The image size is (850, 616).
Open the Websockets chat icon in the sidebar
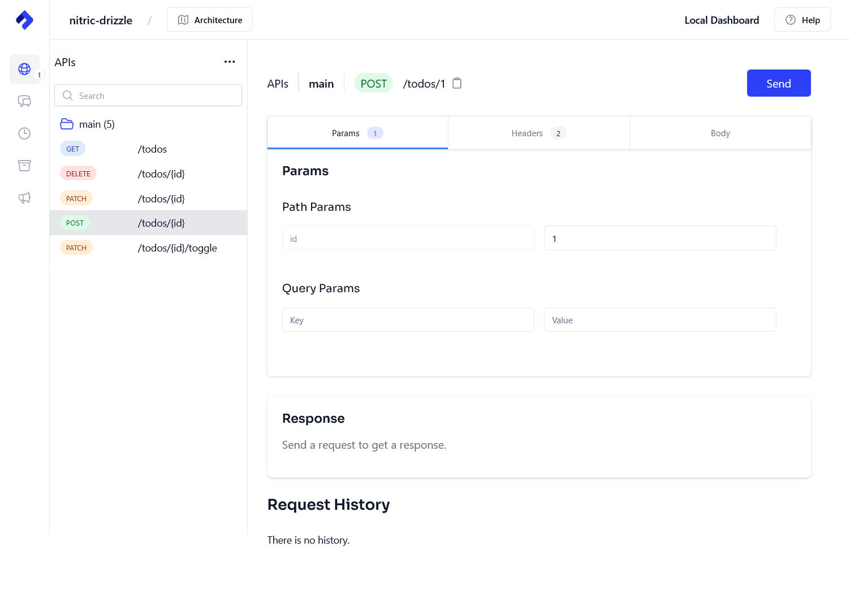(x=24, y=101)
